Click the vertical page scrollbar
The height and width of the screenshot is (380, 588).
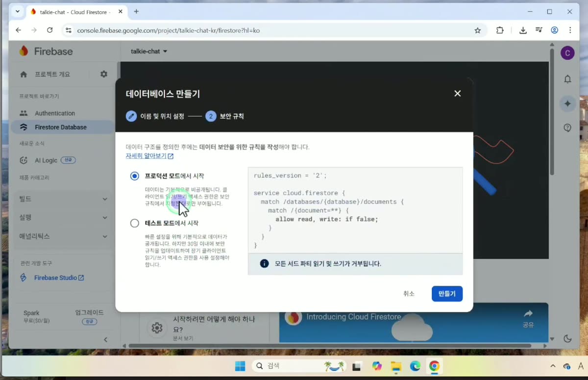pos(552,112)
